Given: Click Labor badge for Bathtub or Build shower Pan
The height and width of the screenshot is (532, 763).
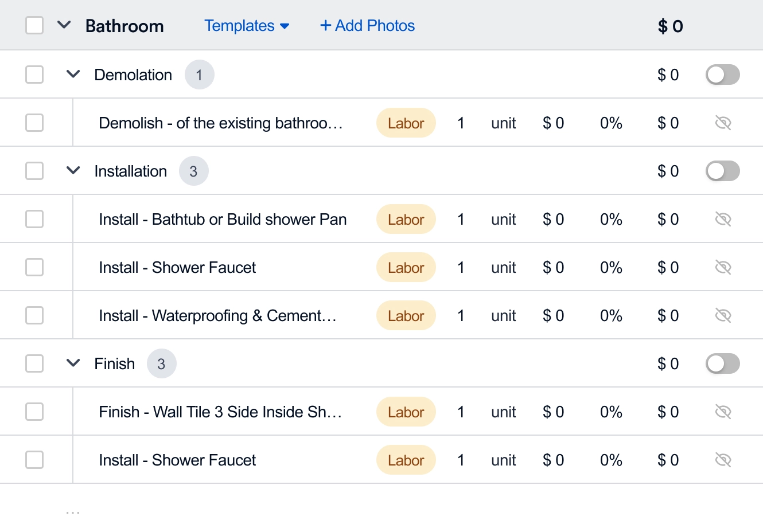Looking at the screenshot, I should coord(406,219).
